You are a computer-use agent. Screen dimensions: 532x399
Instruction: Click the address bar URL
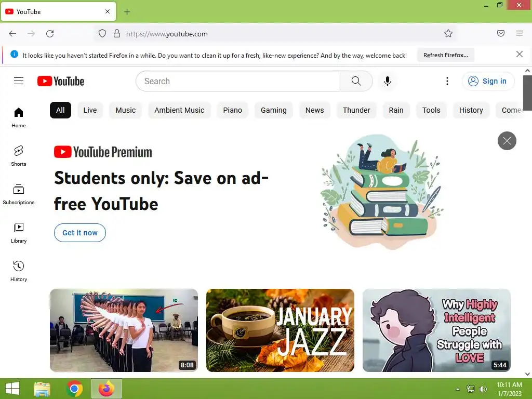pos(167,34)
